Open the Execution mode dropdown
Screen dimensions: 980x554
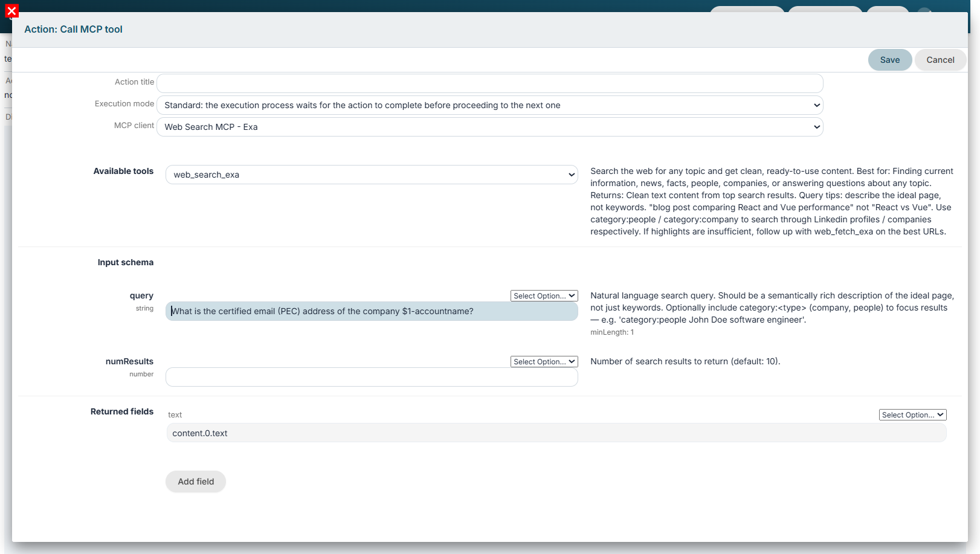(490, 105)
